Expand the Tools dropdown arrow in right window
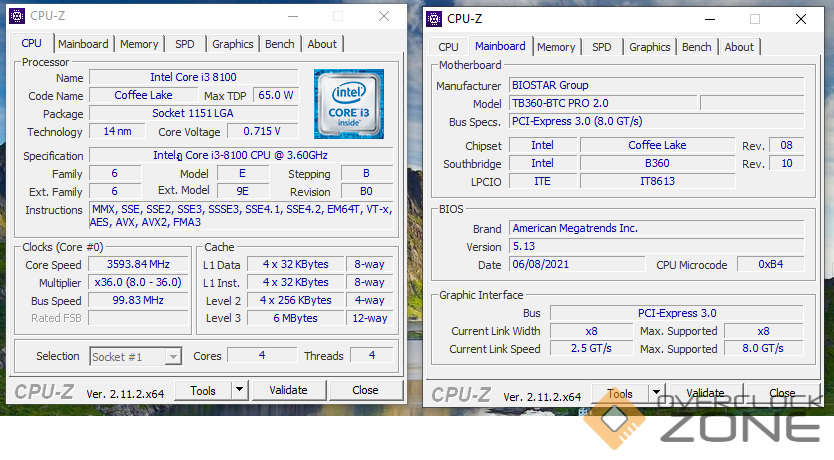834x460 pixels. pos(654,394)
